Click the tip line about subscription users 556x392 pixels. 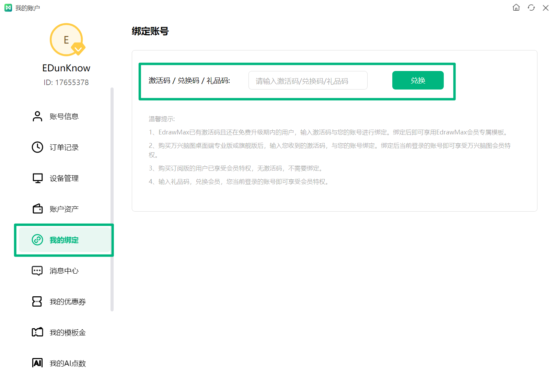pyautogui.click(x=236, y=168)
